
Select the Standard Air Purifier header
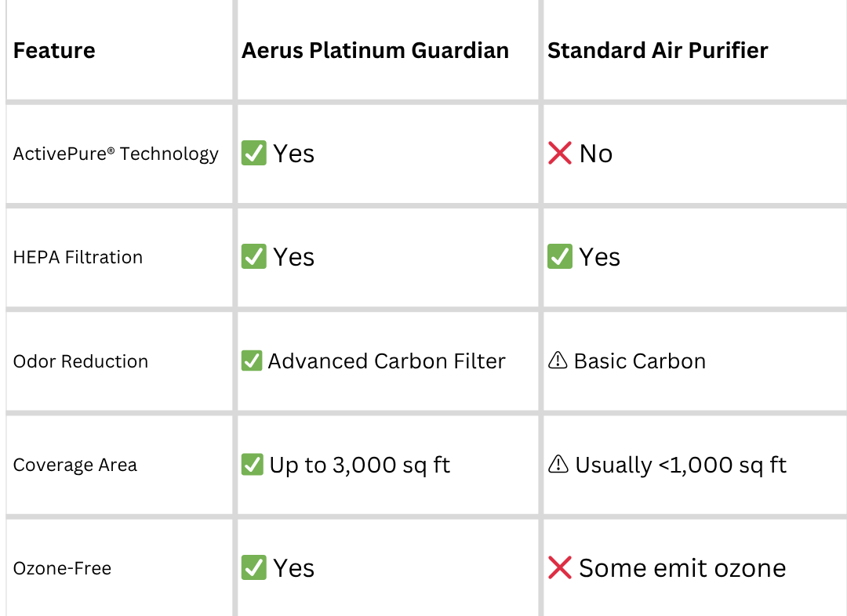pyautogui.click(x=657, y=50)
